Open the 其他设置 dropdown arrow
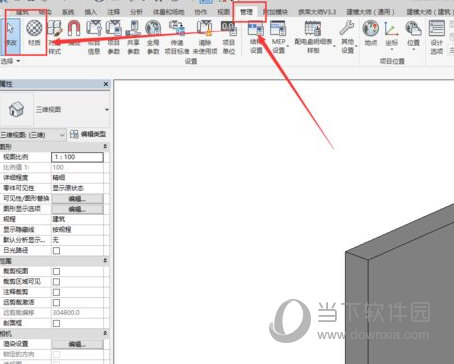This screenshot has width=454, height=364. click(x=356, y=46)
